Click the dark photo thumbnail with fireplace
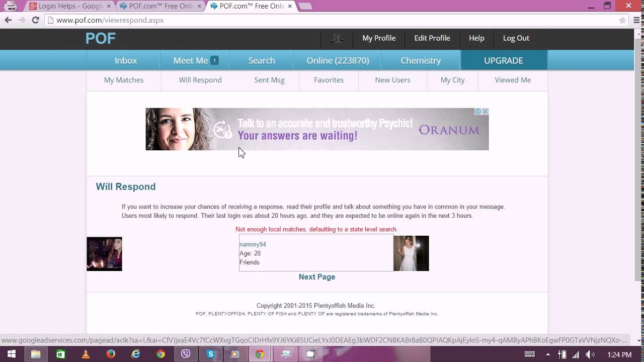 [104, 254]
